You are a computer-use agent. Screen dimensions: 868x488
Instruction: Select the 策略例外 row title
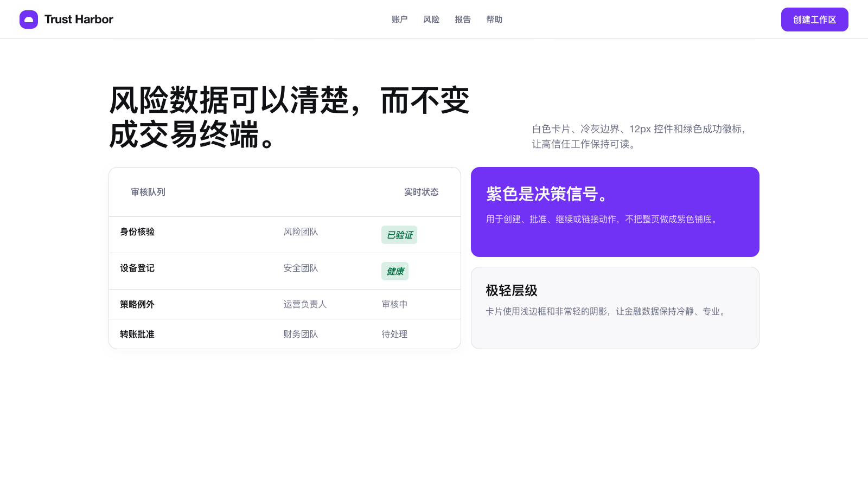click(x=137, y=304)
